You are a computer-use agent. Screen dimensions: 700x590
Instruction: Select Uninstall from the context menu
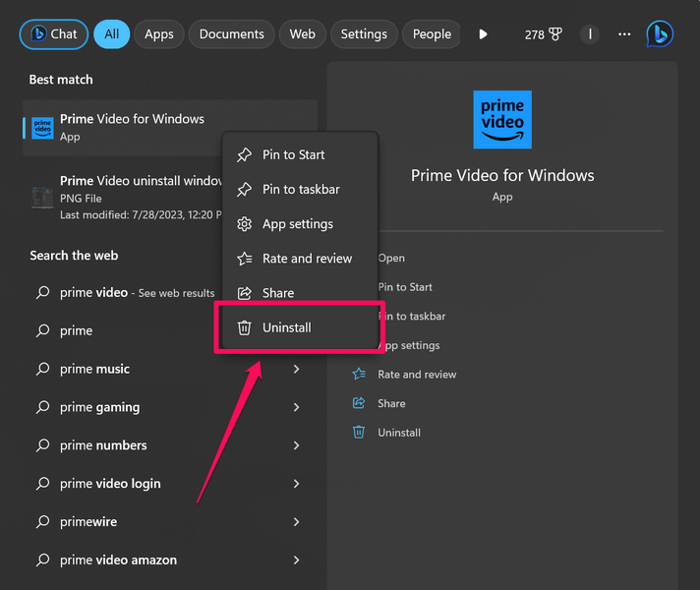tap(286, 327)
